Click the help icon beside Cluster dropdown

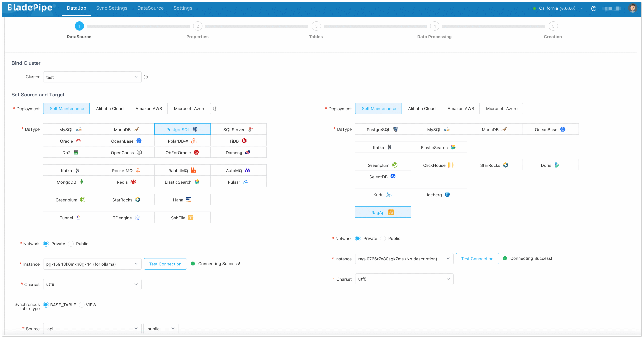coord(146,77)
